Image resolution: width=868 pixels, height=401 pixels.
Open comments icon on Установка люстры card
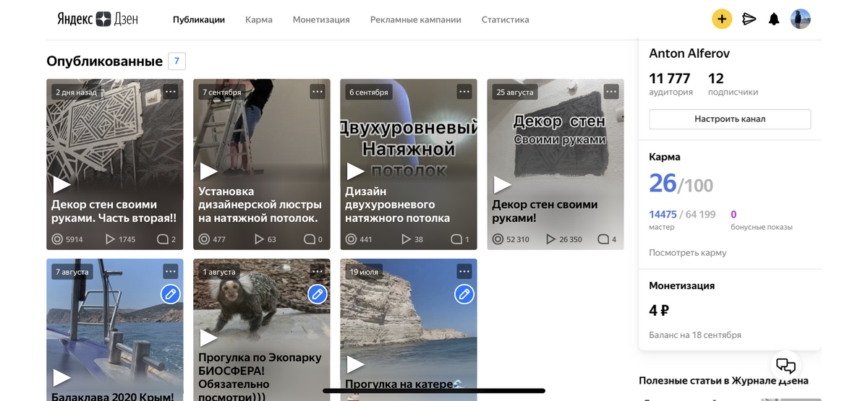click(x=309, y=239)
